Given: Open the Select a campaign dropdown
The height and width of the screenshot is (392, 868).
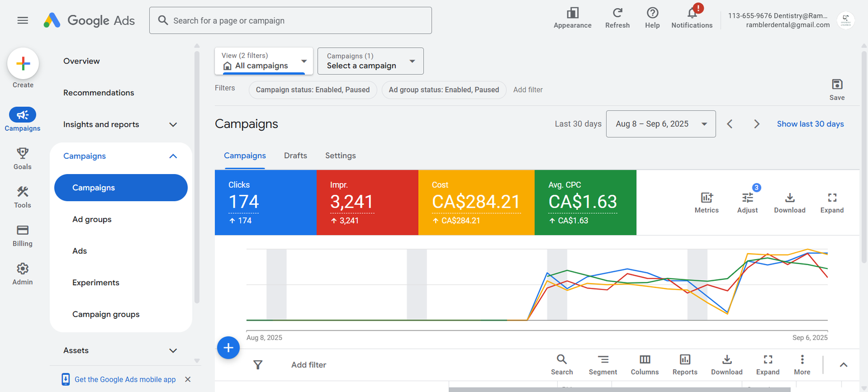Looking at the screenshot, I should coord(370,61).
